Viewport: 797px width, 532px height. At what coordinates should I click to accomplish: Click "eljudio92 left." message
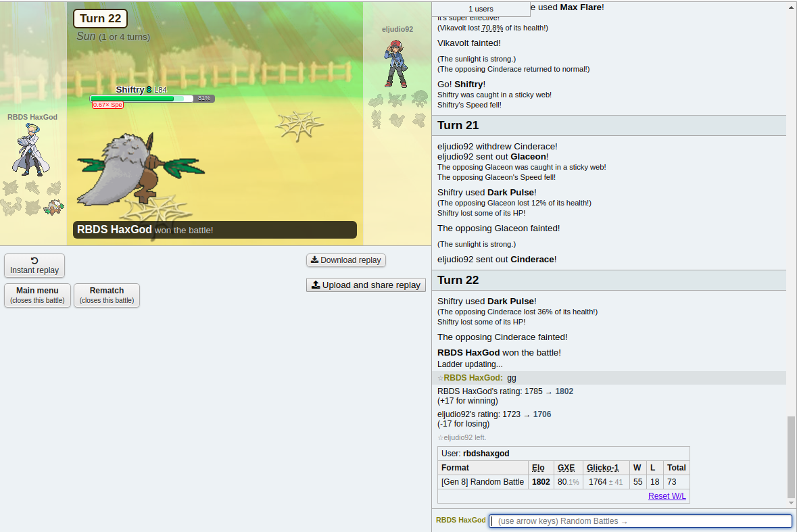[x=462, y=437]
